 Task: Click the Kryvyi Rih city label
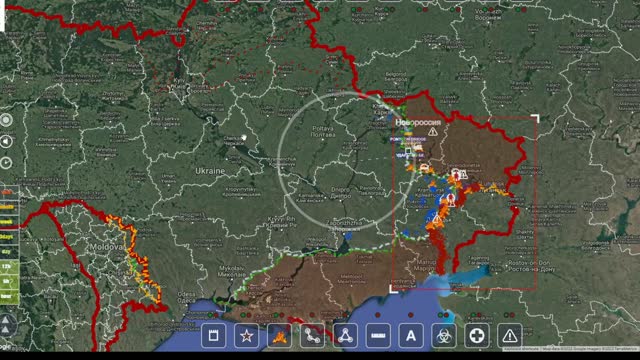[x=282, y=222]
